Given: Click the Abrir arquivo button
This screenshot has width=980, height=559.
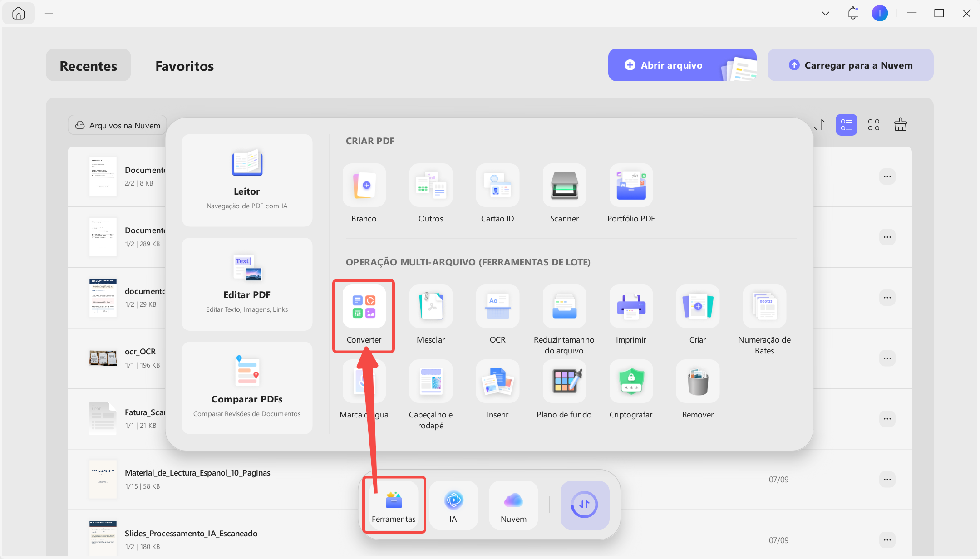Looking at the screenshot, I should (682, 65).
